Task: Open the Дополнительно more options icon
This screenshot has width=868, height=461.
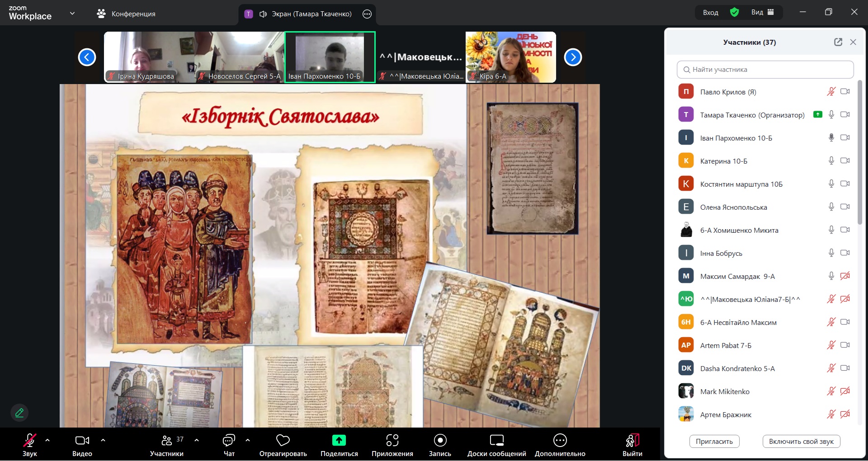Action: 560,440
